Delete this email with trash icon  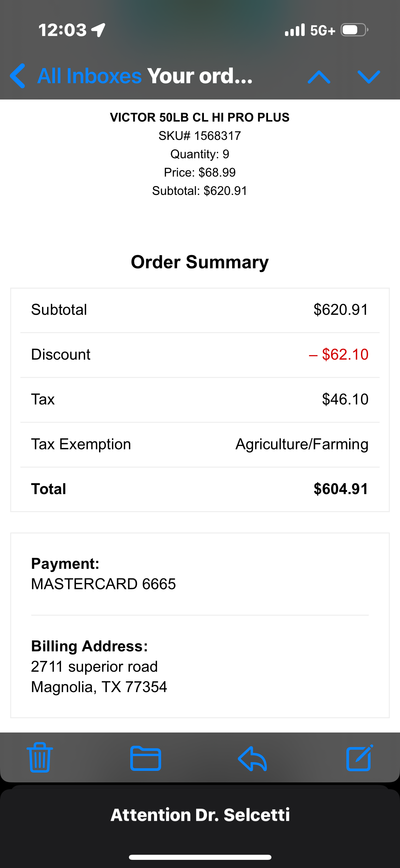pyautogui.click(x=40, y=757)
